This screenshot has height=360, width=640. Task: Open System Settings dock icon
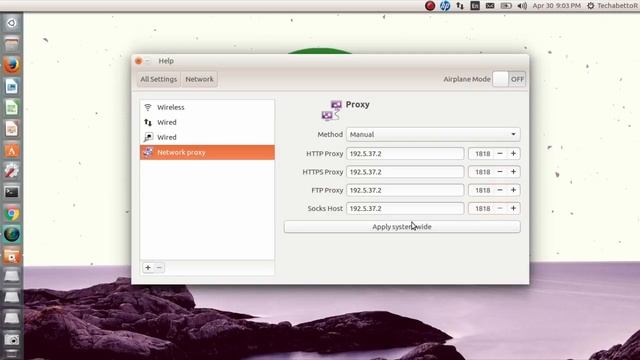11,171
